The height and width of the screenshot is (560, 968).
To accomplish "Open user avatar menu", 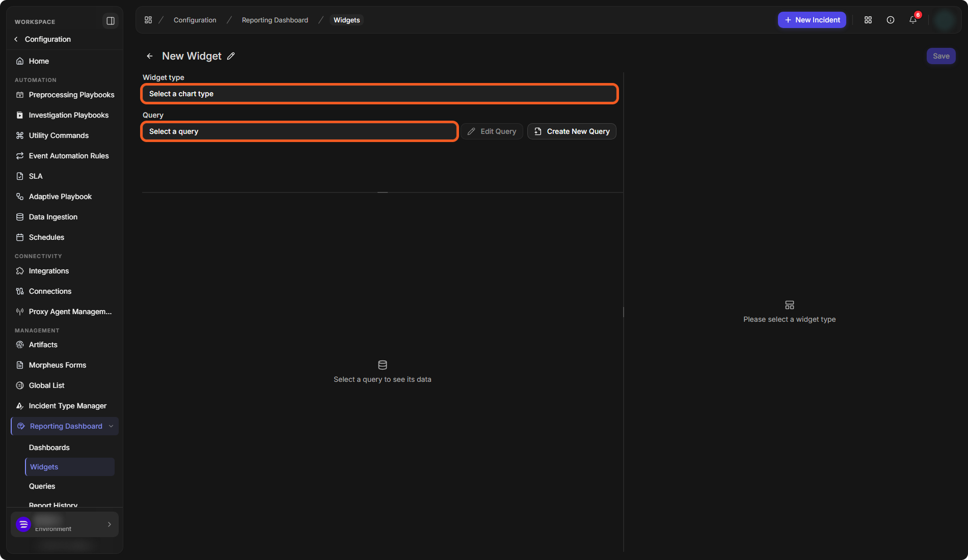I will (945, 20).
